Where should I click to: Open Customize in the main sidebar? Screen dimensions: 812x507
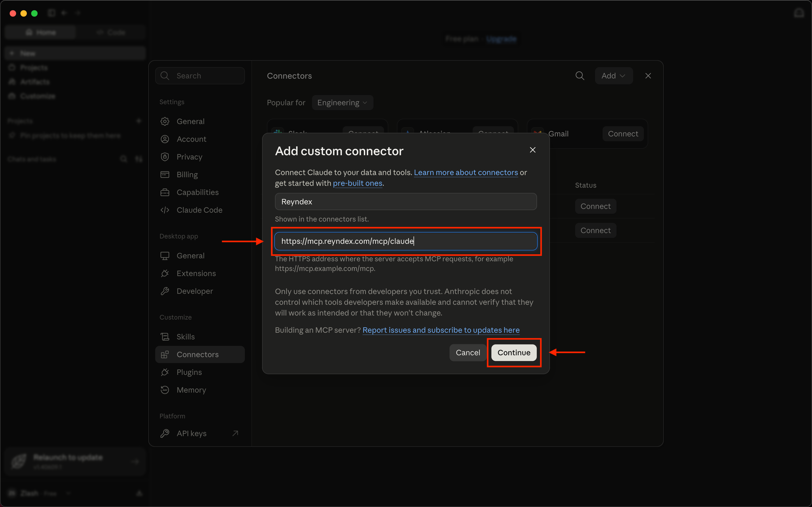pos(75,96)
